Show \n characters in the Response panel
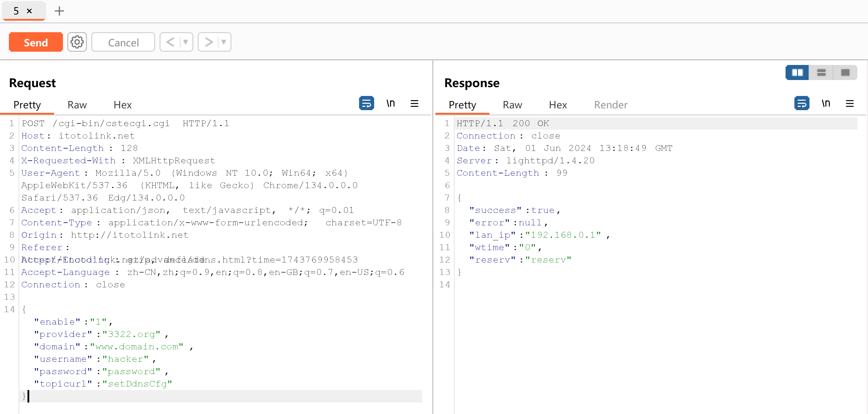868x414 pixels. [825, 103]
